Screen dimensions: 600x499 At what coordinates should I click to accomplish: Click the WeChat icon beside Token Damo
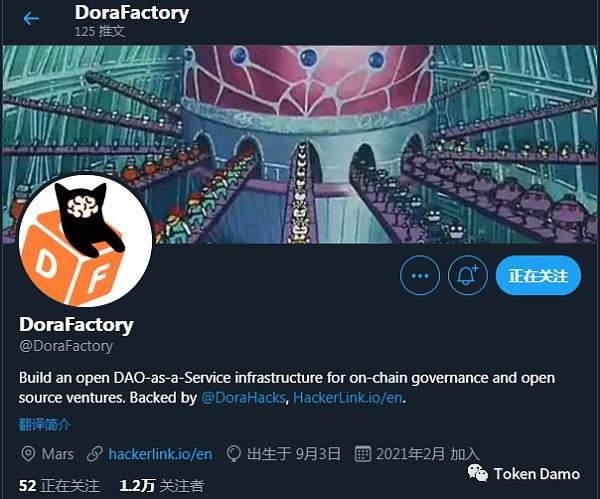[478, 473]
